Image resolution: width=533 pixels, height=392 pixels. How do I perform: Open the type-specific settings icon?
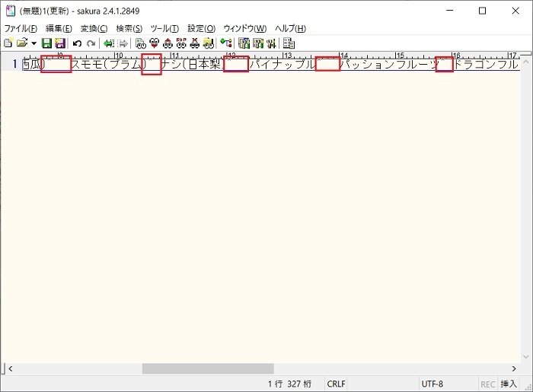pyautogui.click(x=258, y=43)
